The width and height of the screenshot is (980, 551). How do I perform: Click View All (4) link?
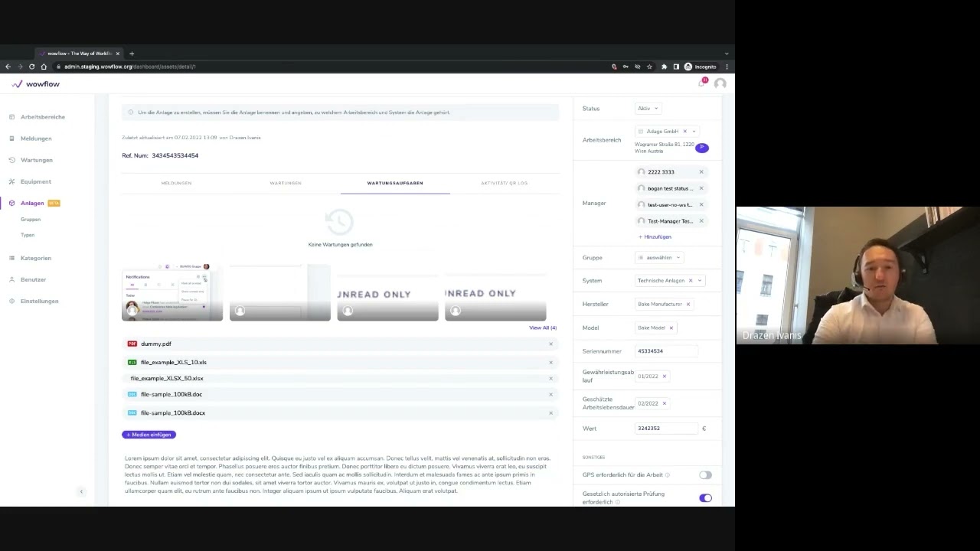tap(543, 328)
